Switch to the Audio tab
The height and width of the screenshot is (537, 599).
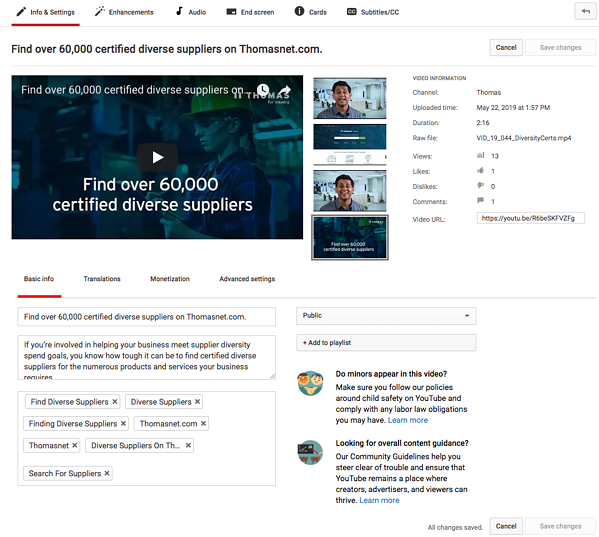coord(191,12)
